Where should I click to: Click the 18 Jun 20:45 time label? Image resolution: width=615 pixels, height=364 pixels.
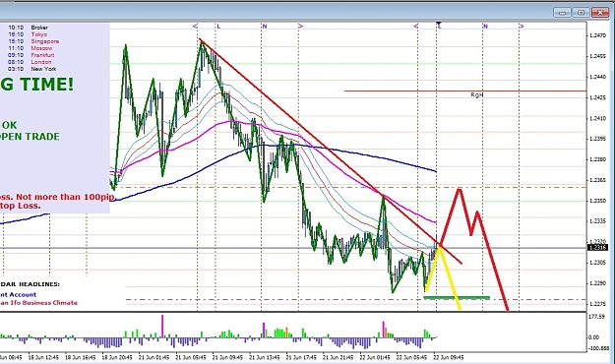[x=117, y=357]
